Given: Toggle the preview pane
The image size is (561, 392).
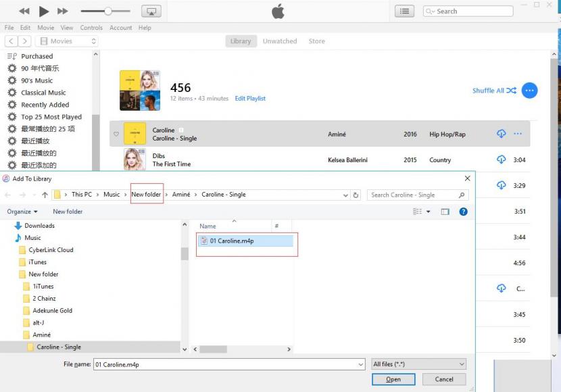Looking at the screenshot, I should (445, 212).
